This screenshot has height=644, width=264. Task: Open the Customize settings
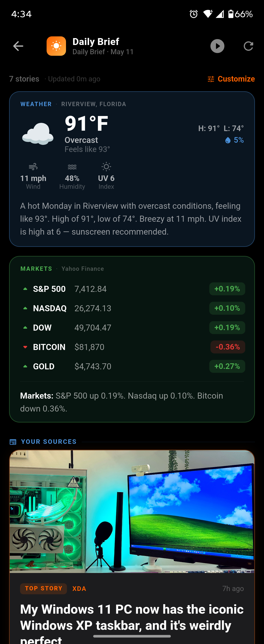231,79
